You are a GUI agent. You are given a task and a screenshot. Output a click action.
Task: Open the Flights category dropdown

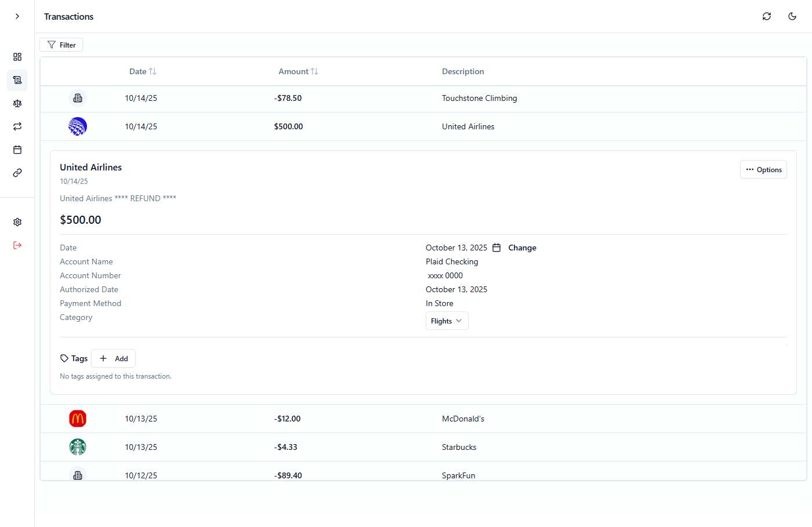(447, 320)
